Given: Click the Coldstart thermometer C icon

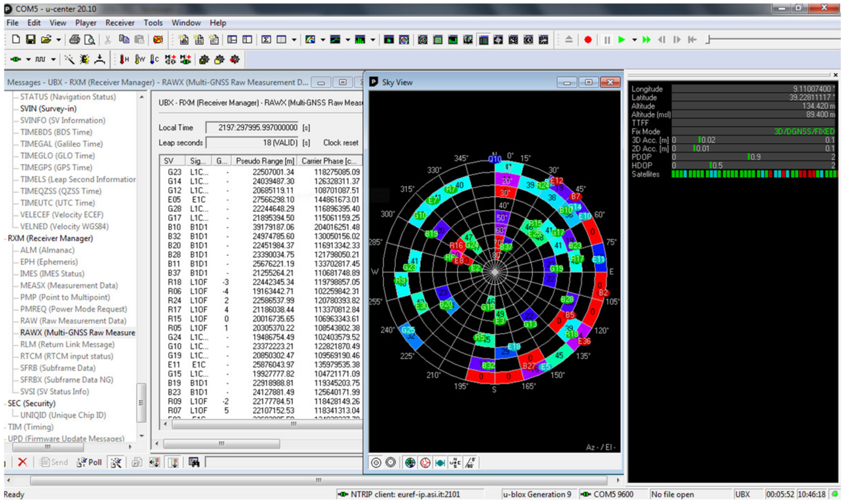Looking at the screenshot, I should tap(154, 60).
